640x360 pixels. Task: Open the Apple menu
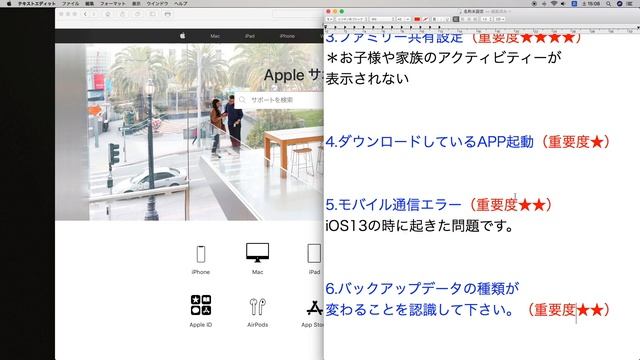click(x=9, y=3)
